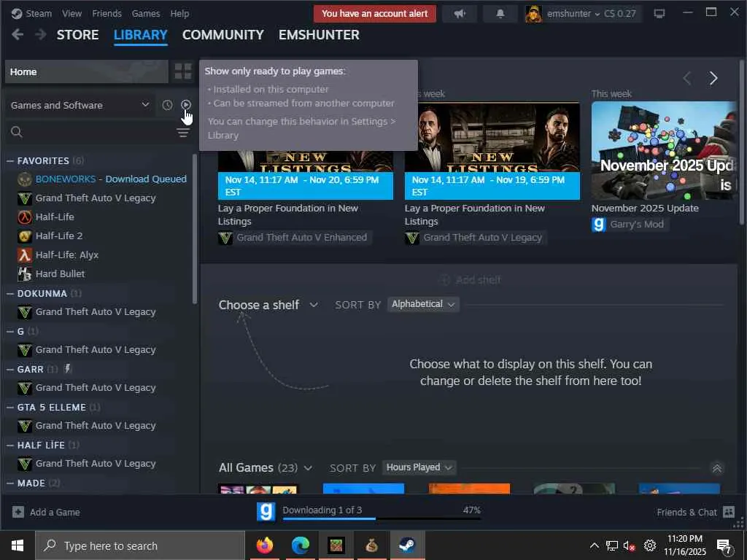
Task: Select Half-Life in the sidebar
Action: click(55, 217)
